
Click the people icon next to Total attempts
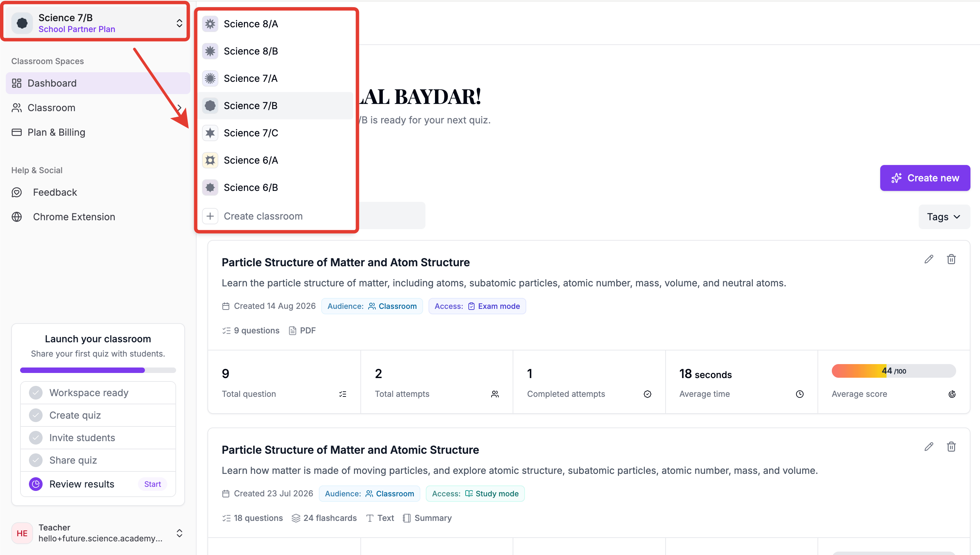[495, 394]
